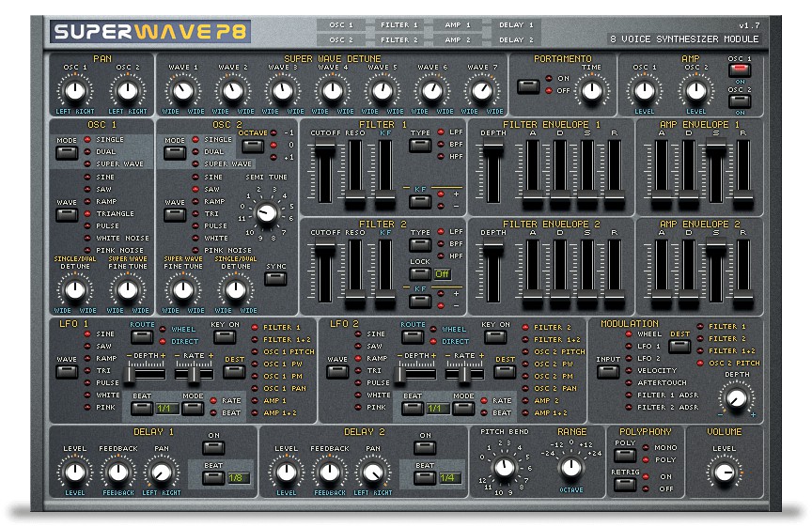
Task: Click the Delay 1 FEEDBACK knob
Action: 118,473
